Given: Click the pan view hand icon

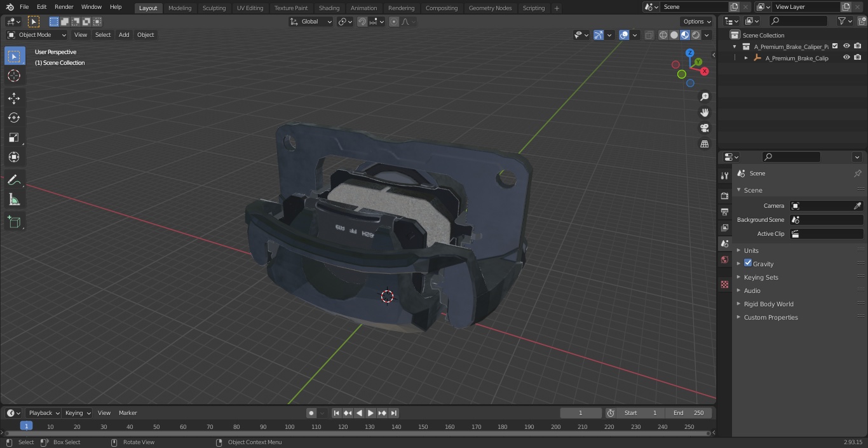Looking at the screenshot, I should (704, 112).
